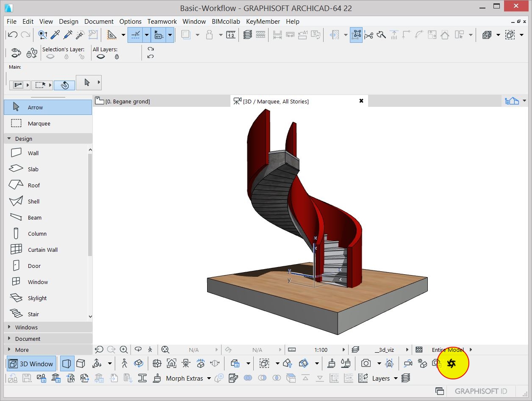Click the previous zoom icon
Screen dimensions: 532x401
(x=99, y=350)
